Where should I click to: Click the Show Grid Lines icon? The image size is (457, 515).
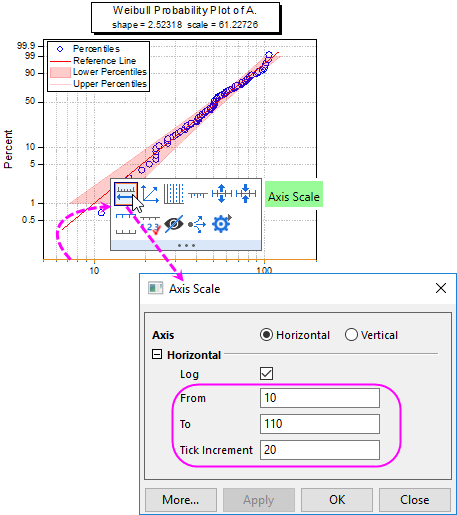(174, 194)
